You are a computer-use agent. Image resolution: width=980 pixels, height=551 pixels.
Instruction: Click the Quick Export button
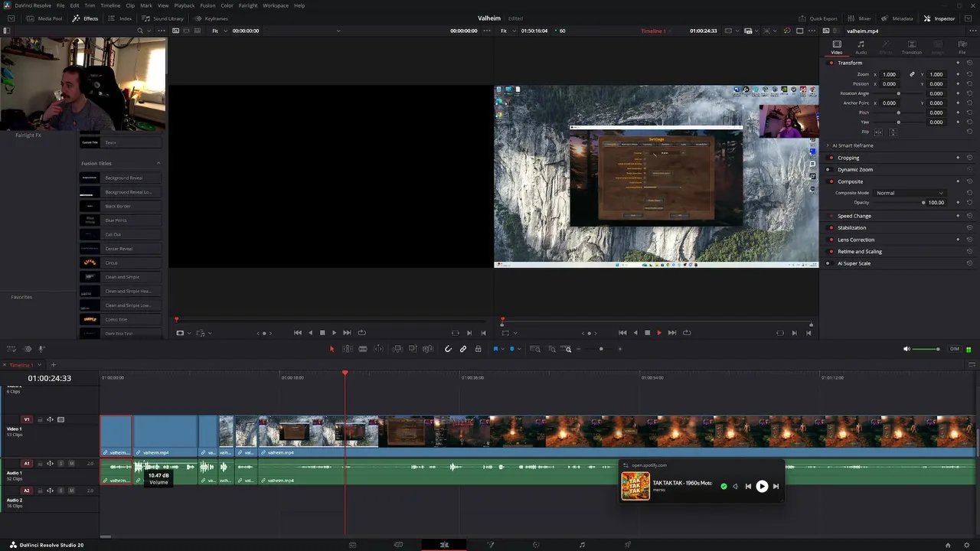[x=818, y=18]
